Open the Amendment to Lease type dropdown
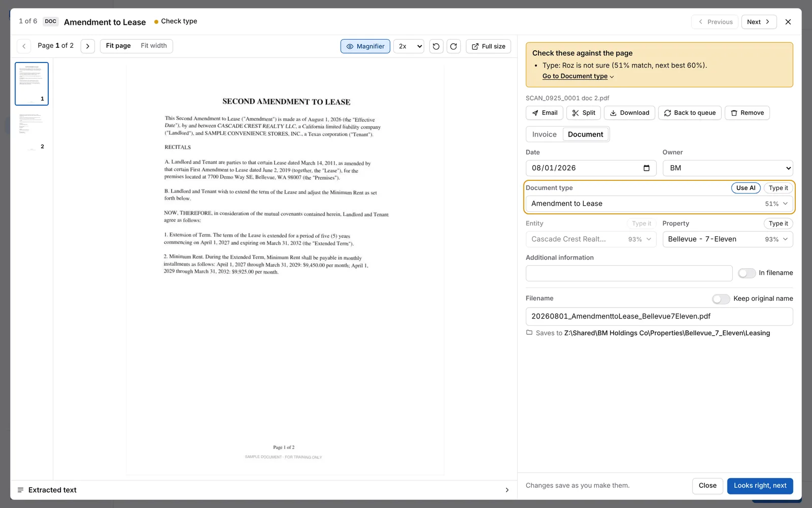Image resolution: width=812 pixels, height=508 pixels. tap(659, 204)
